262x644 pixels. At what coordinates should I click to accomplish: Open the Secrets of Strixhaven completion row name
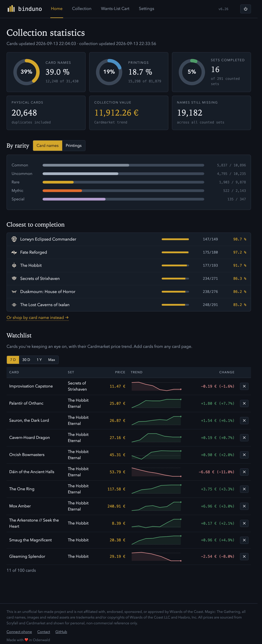40,278
